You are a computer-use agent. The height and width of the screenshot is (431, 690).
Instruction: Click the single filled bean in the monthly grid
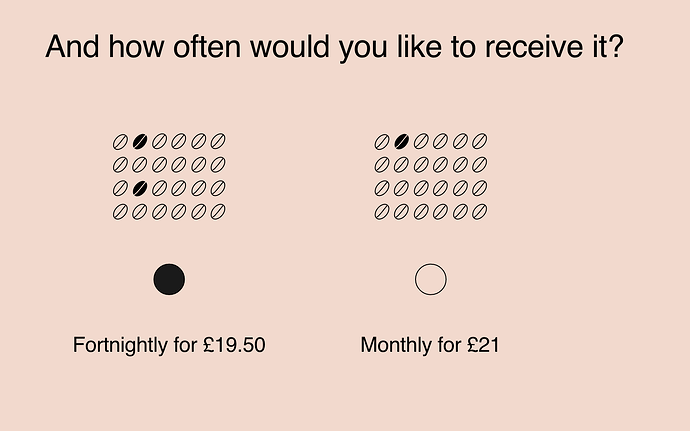[402, 141]
